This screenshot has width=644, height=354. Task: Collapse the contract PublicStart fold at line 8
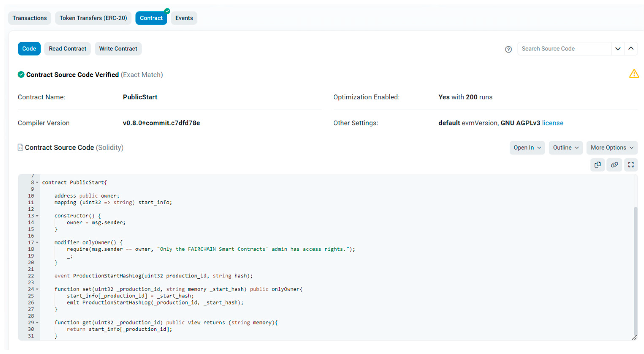[x=37, y=182]
